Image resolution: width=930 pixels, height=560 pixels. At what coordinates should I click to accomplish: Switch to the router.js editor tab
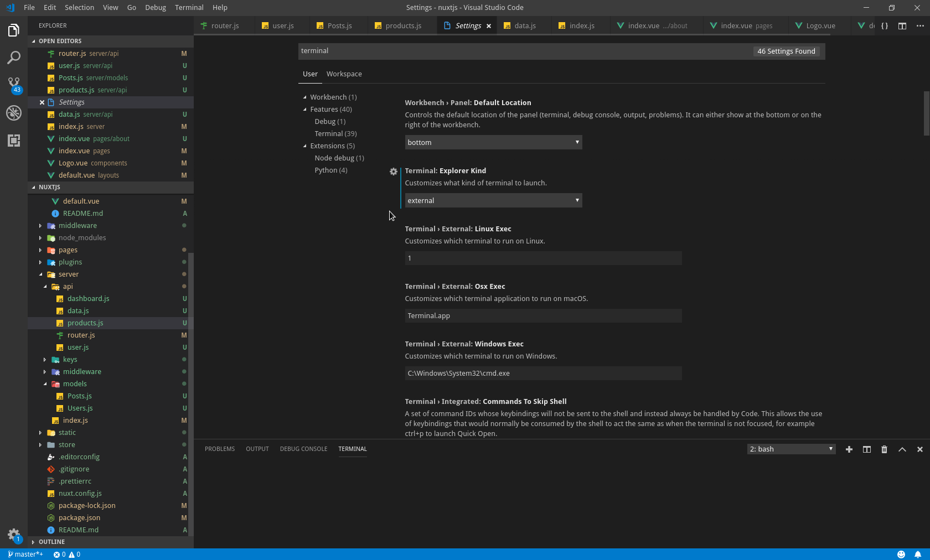click(224, 26)
